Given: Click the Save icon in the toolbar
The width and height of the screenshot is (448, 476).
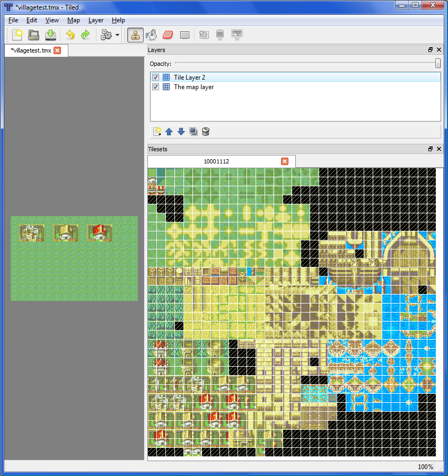Looking at the screenshot, I should tap(50, 34).
